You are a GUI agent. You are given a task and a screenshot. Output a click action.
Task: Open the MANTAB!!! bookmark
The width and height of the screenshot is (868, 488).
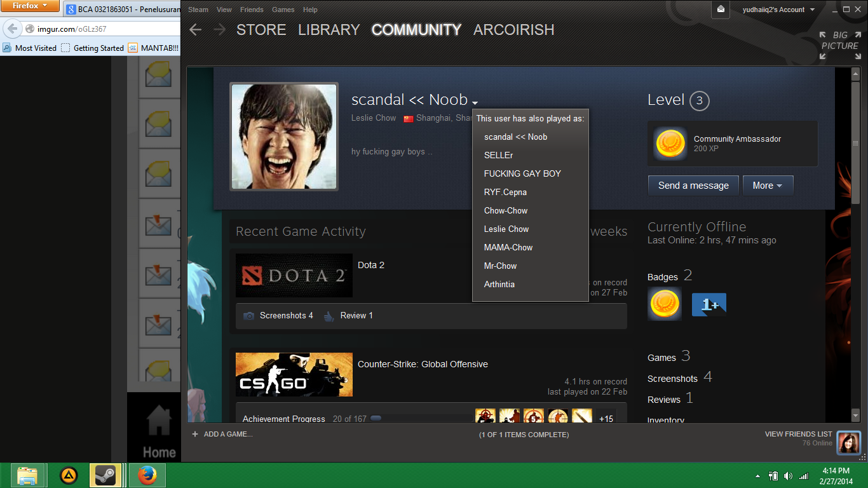click(x=154, y=48)
